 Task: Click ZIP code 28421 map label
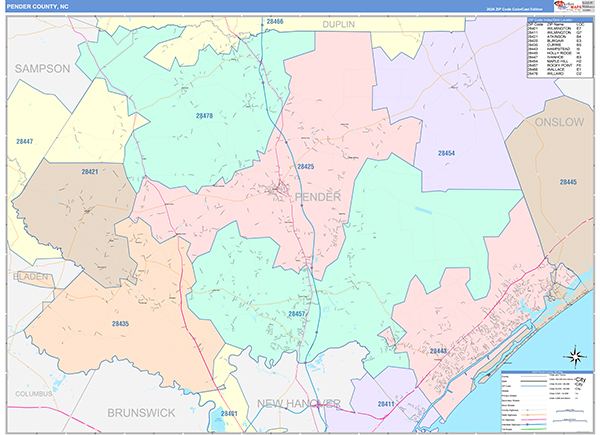[x=90, y=172]
